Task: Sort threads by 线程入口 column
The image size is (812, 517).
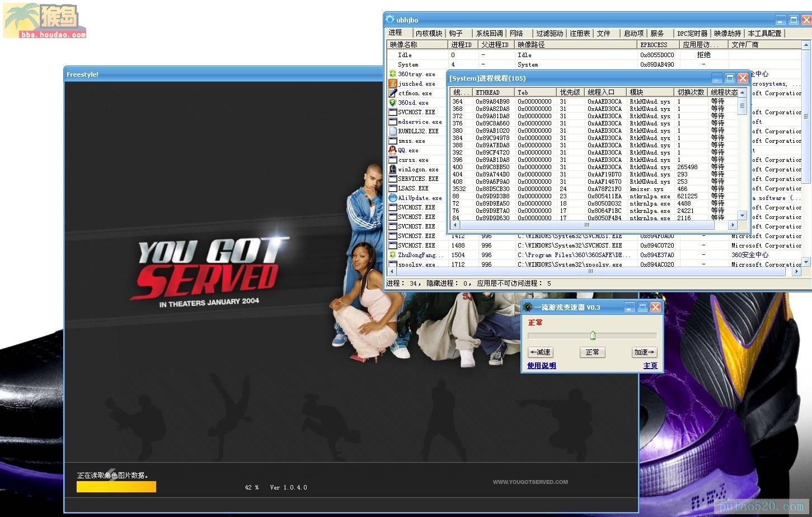Action: pos(606,92)
